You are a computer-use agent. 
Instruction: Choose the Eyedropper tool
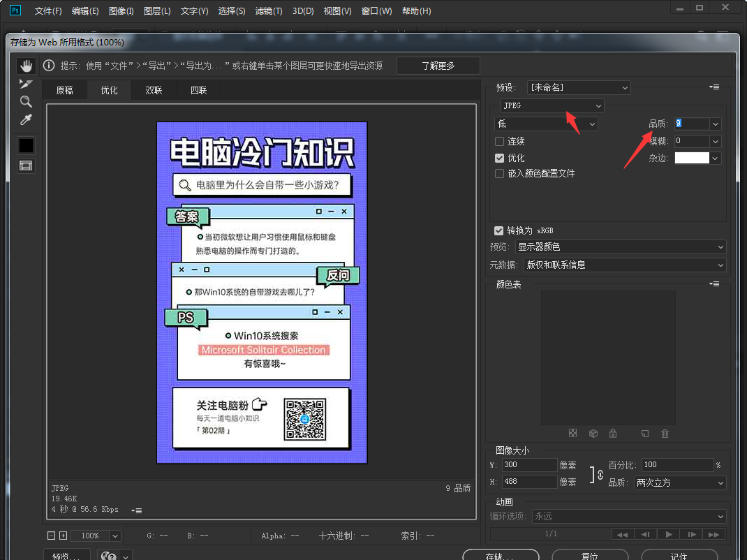(26, 120)
